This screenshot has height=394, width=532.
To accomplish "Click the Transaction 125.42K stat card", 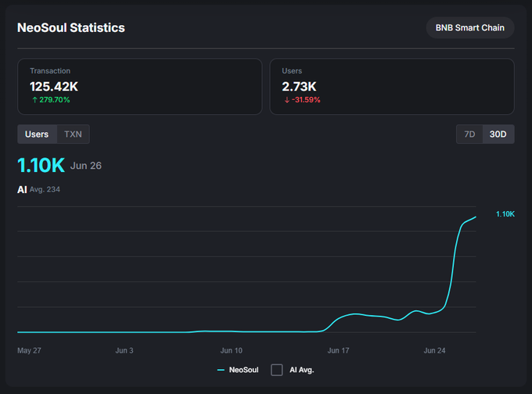I will tap(140, 87).
